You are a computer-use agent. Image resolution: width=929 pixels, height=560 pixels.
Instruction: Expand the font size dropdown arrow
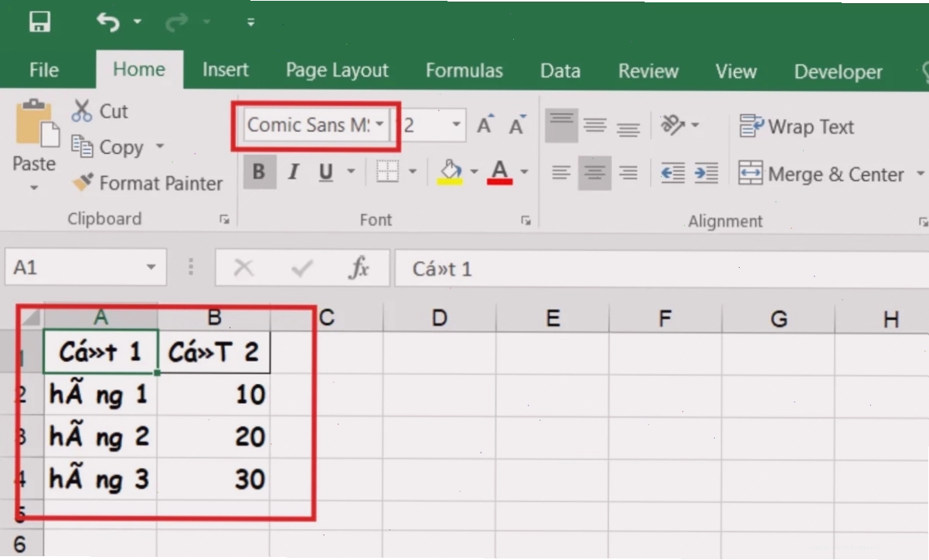(456, 124)
